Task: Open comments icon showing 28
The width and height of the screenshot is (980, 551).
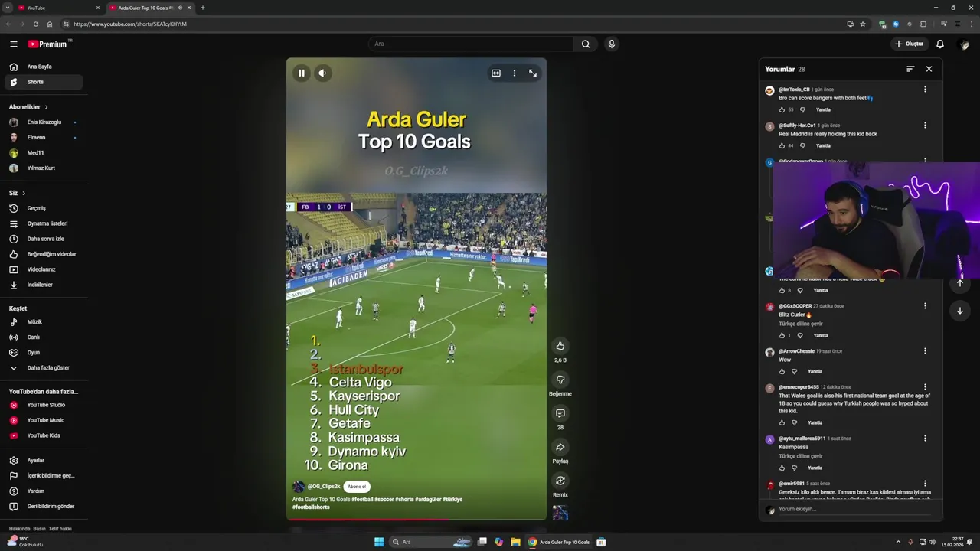Action: (560, 413)
